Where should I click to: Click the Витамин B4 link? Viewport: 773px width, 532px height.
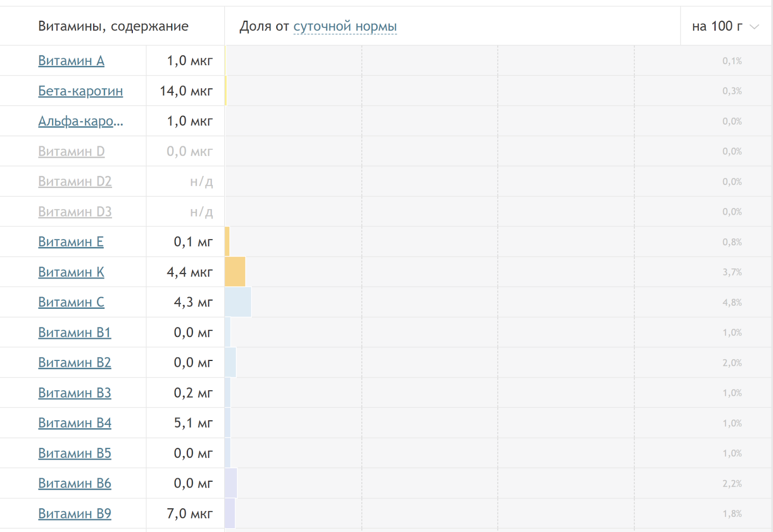click(74, 423)
